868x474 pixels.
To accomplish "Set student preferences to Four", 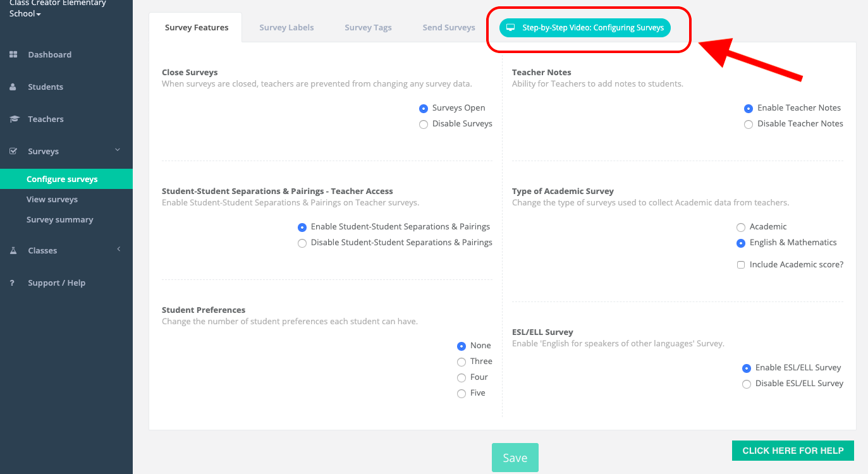I will point(462,378).
